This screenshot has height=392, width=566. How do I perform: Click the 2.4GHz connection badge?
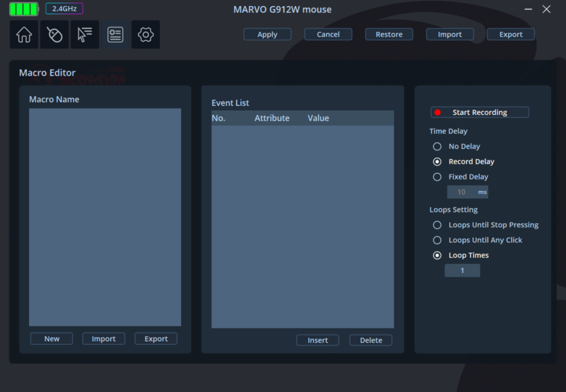(64, 9)
